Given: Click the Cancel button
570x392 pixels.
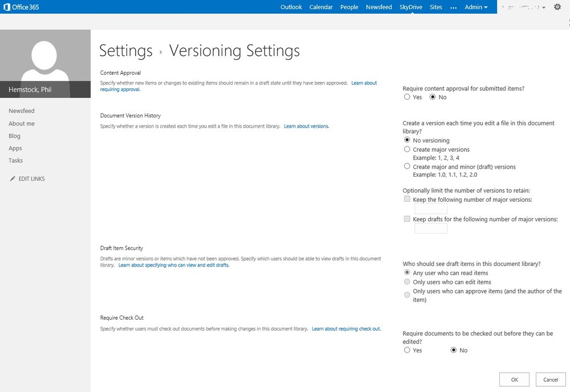Looking at the screenshot, I should click(x=551, y=379).
